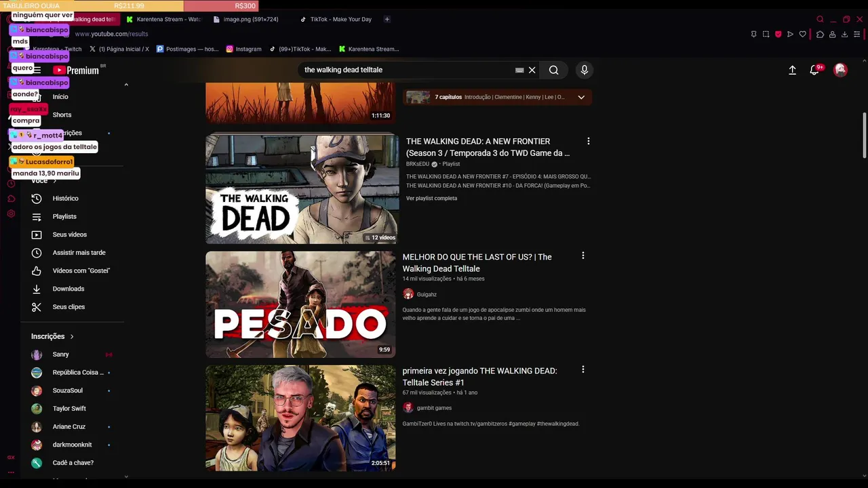Open primeira vez jogando THE WALKING DEAD title

(x=479, y=376)
